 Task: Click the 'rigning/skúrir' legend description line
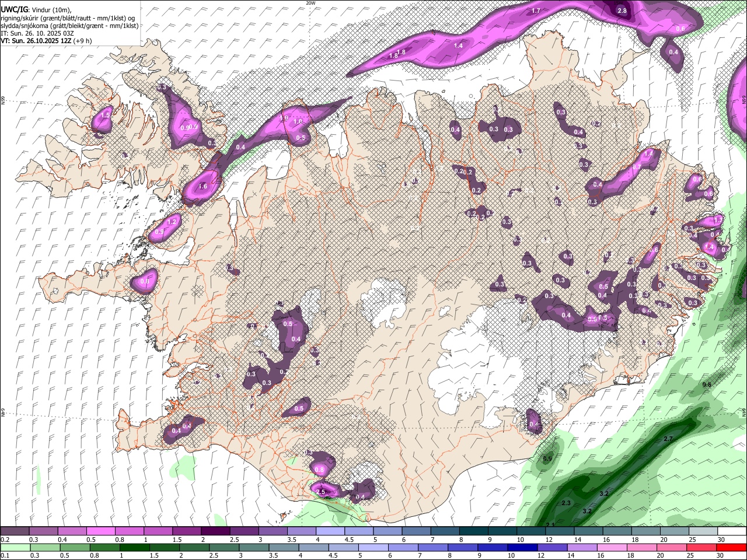[x=68, y=17]
